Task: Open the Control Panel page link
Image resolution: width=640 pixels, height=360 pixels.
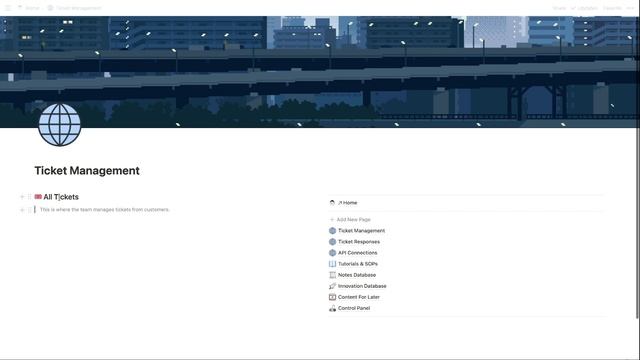Action: 354,308
